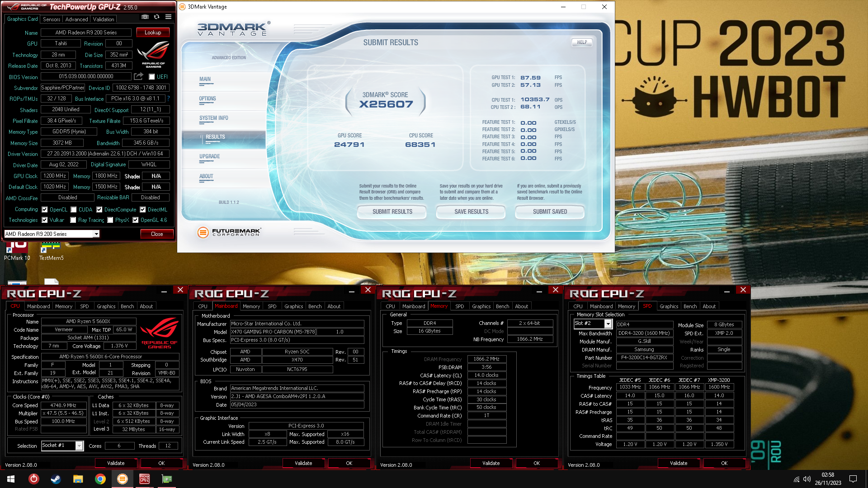This screenshot has width=868, height=488.
Task: Click BIOS export share icon in GPU-Z
Action: (138, 76)
